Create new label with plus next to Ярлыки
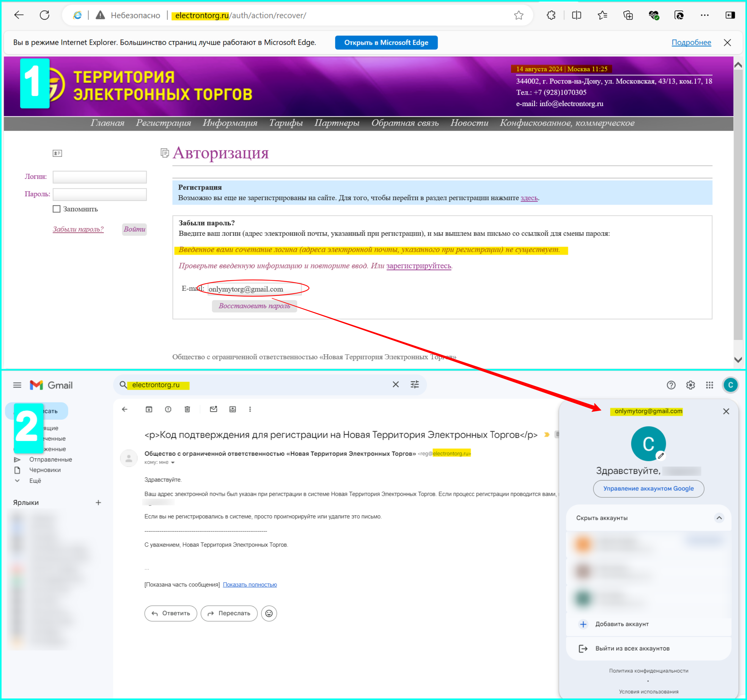 click(98, 503)
